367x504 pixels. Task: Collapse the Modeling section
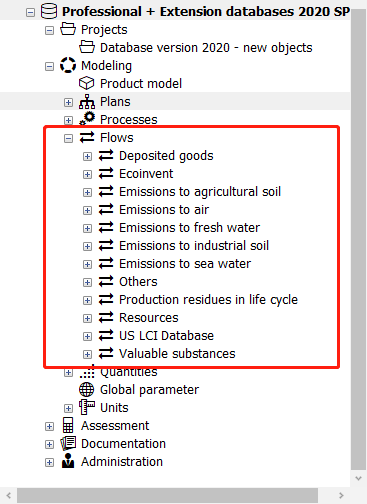click(49, 66)
